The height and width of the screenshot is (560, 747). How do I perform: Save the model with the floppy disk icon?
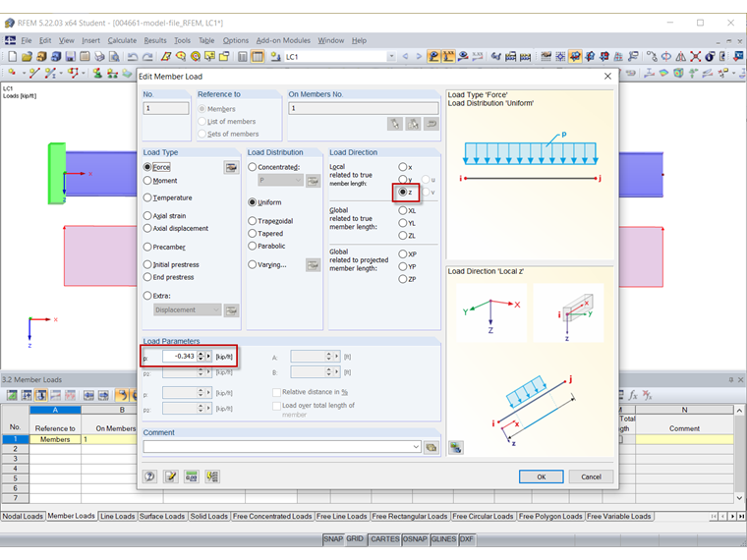(71, 57)
